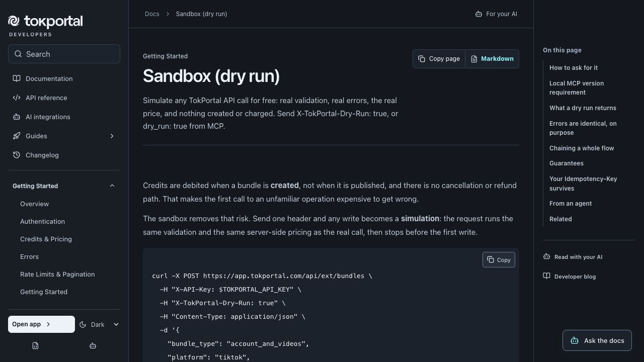
Task: Click the copy icon in Copy page
Action: click(422, 59)
